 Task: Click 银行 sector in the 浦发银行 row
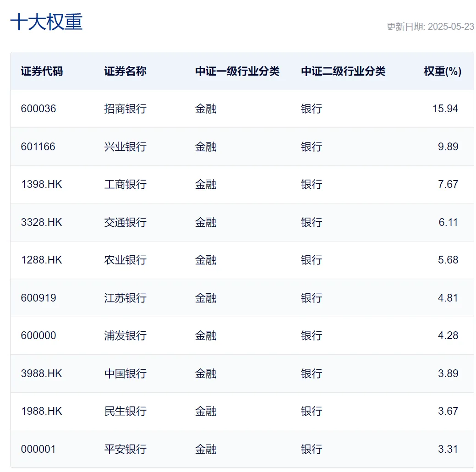(312, 335)
